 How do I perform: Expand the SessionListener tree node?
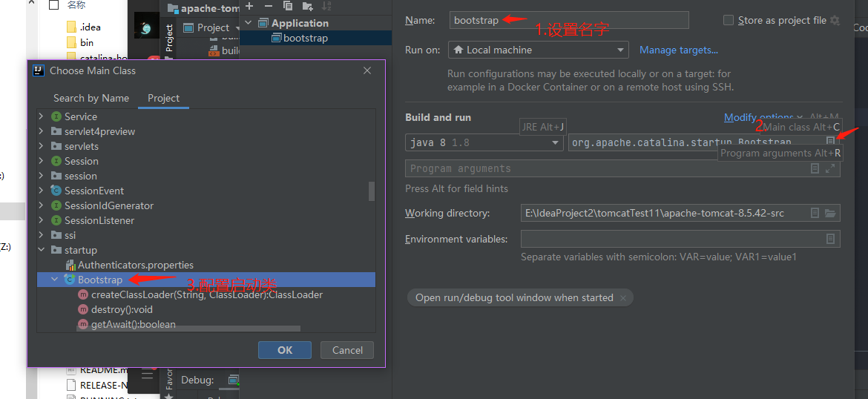42,221
